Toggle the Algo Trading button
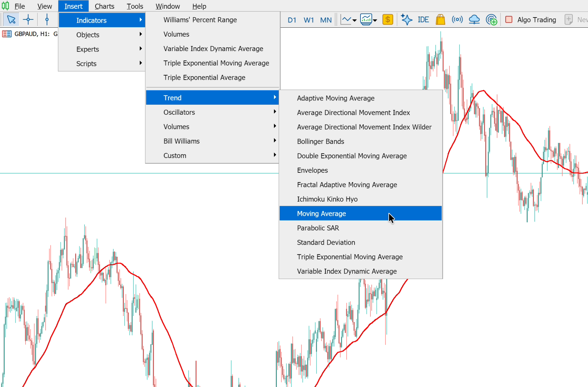Image resolution: width=588 pixels, height=387 pixels. pos(531,20)
